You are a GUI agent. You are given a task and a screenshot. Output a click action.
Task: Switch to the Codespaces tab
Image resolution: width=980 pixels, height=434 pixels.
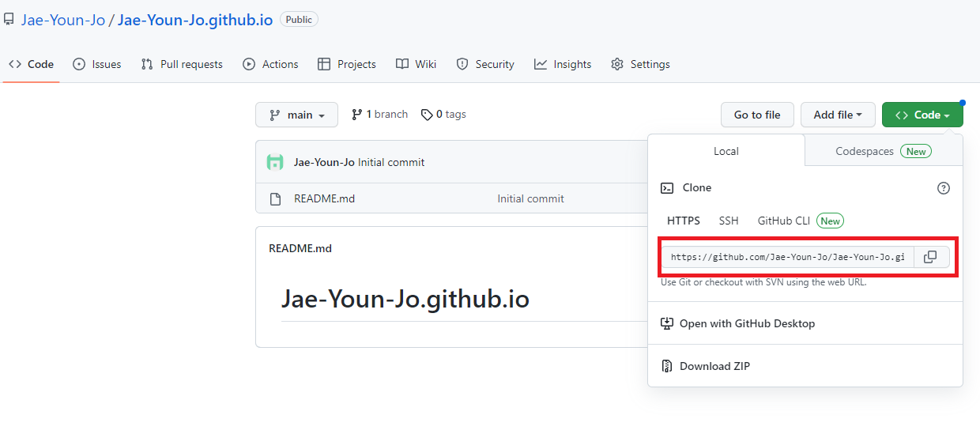[x=884, y=151]
